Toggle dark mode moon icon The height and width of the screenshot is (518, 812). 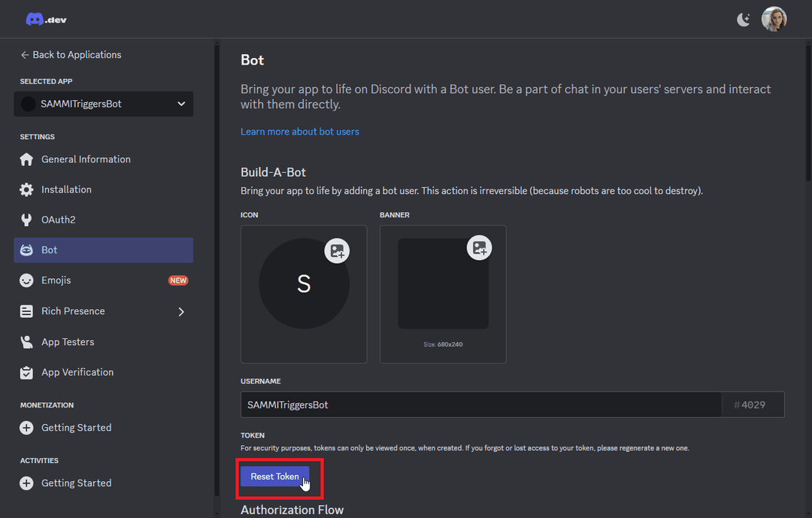(743, 20)
